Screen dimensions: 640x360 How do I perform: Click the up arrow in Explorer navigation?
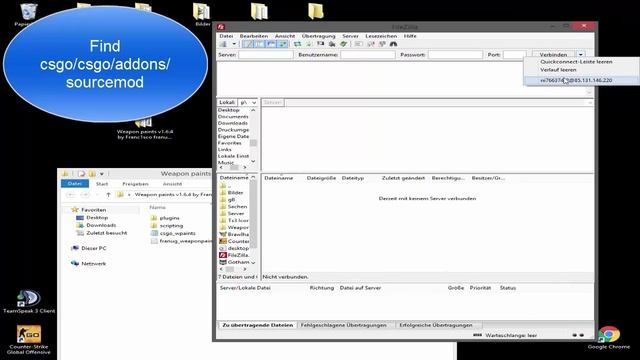point(109,195)
